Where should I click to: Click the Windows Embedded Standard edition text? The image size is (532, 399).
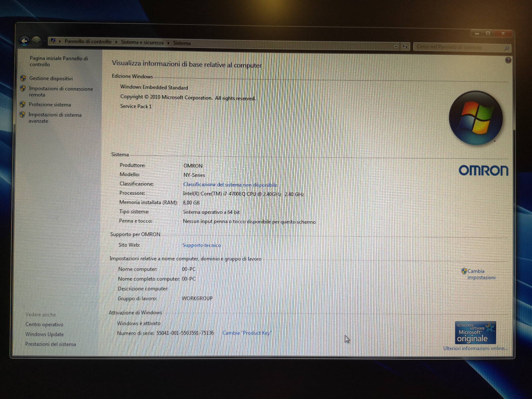[x=154, y=87]
